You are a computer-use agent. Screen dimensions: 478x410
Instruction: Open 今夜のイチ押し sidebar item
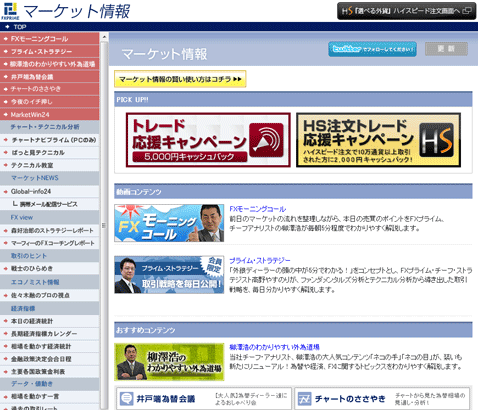pos(49,102)
